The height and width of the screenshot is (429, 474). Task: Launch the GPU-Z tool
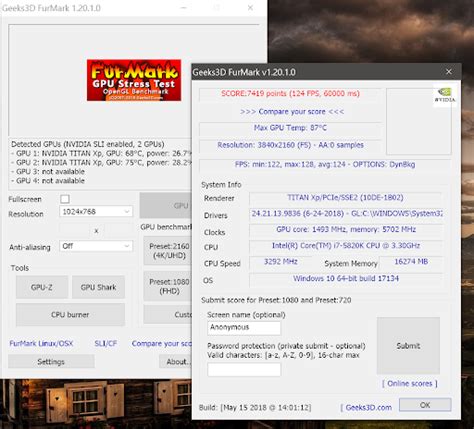(42, 287)
